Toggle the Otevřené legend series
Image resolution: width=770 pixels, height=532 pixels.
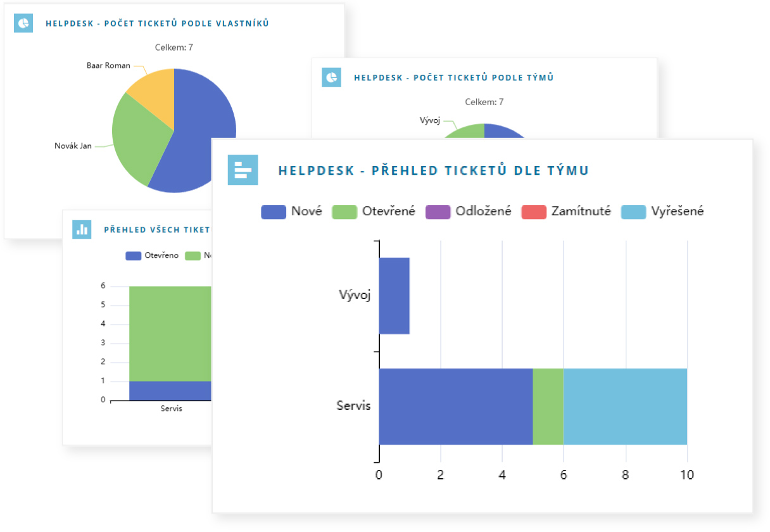pyautogui.click(x=374, y=212)
